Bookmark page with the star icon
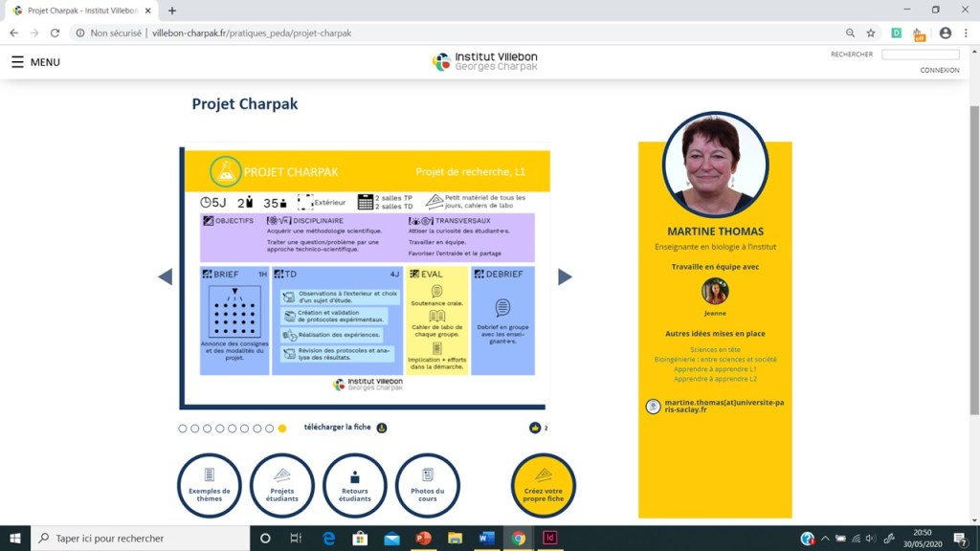 click(871, 33)
